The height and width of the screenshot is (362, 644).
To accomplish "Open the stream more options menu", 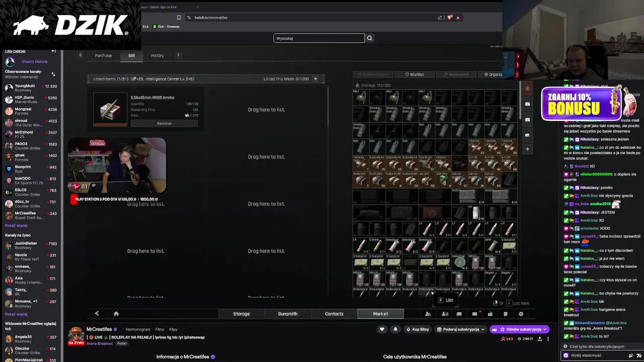I will 549,339.
